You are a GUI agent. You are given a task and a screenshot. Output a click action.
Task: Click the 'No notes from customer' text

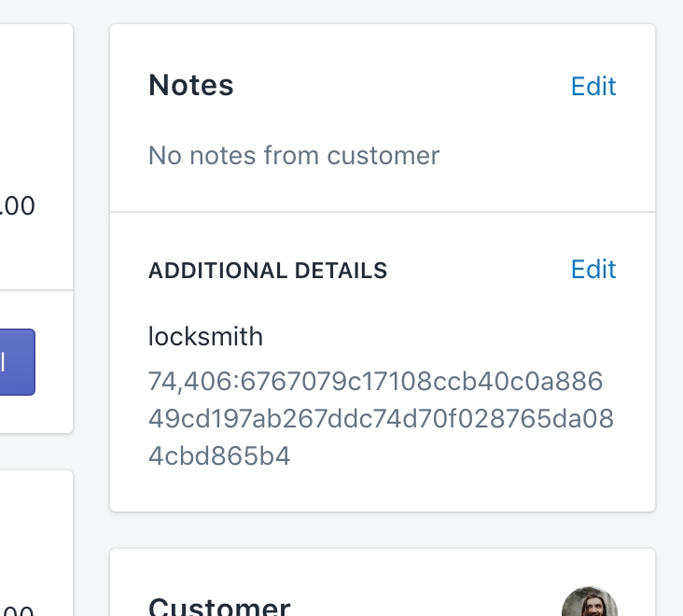(x=294, y=155)
